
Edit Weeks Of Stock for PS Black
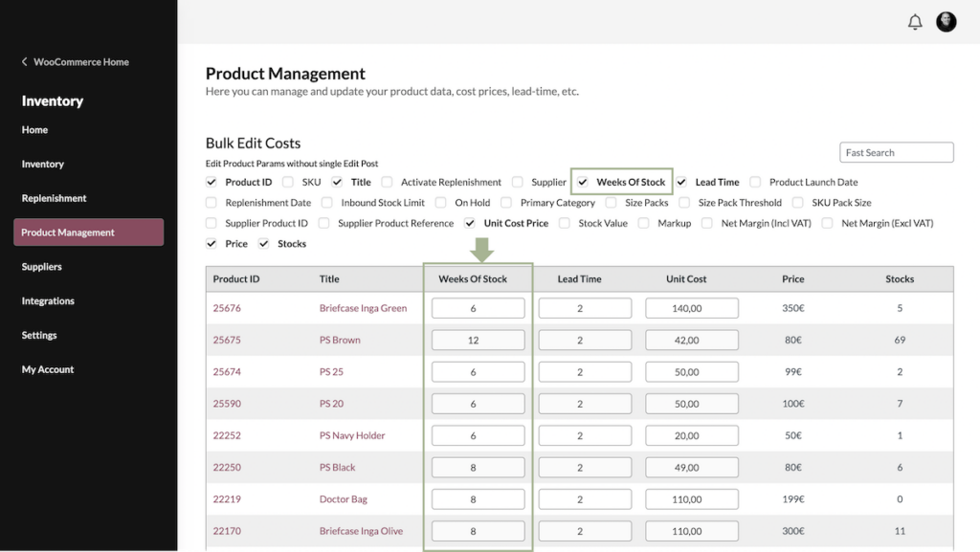tap(479, 467)
